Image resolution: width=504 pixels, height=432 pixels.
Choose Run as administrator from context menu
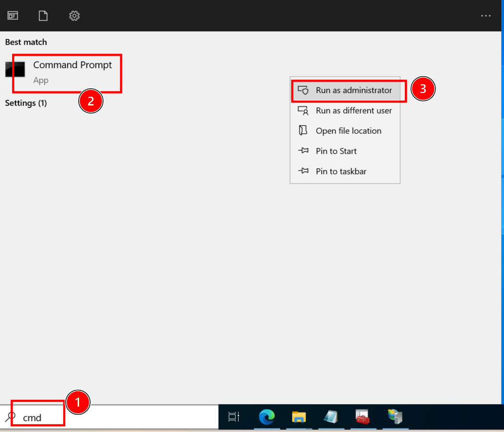click(x=353, y=90)
